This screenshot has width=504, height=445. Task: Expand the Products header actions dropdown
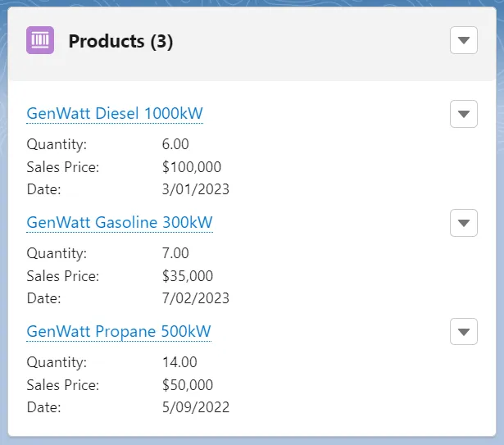[x=464, y=40]
